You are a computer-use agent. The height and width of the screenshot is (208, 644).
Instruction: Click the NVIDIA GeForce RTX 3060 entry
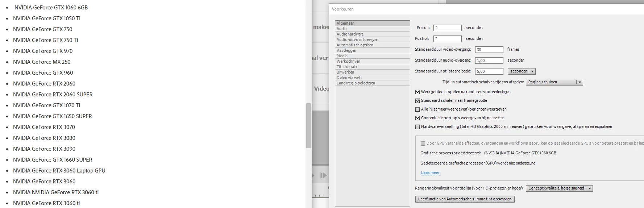44,181
